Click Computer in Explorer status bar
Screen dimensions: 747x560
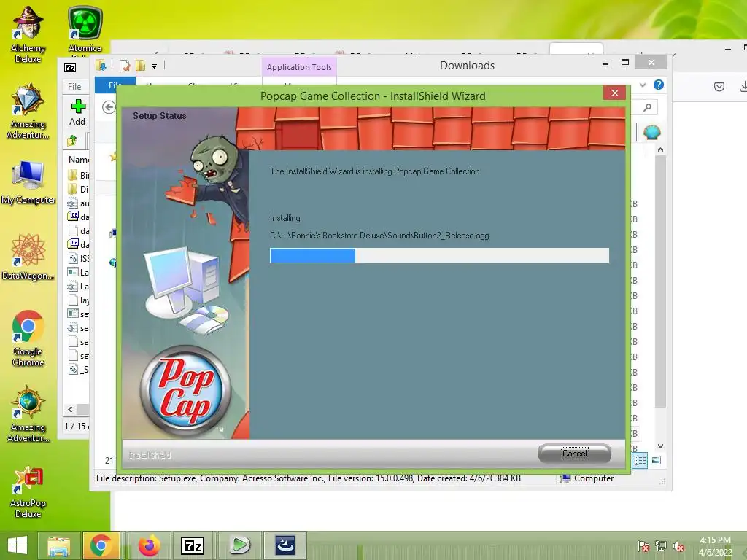(x=588, y=478)
